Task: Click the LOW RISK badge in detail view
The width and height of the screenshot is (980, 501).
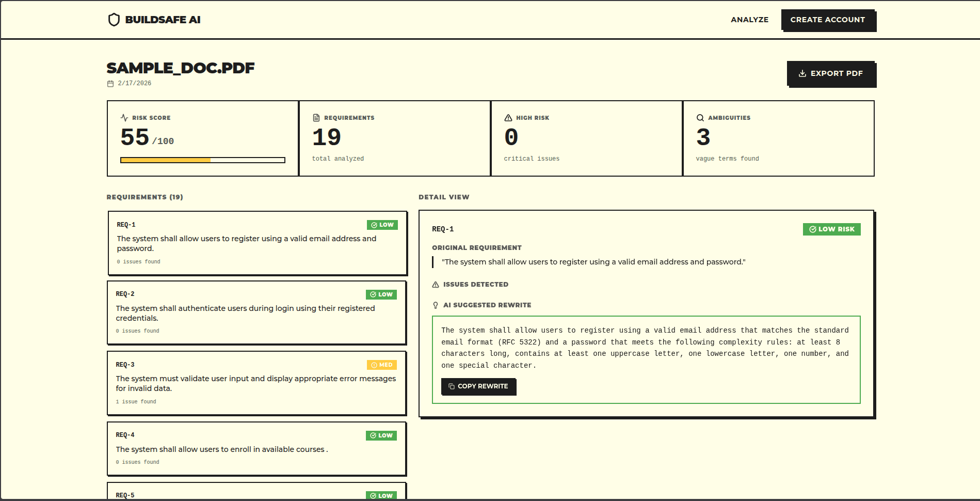Action: click(832, 229)
